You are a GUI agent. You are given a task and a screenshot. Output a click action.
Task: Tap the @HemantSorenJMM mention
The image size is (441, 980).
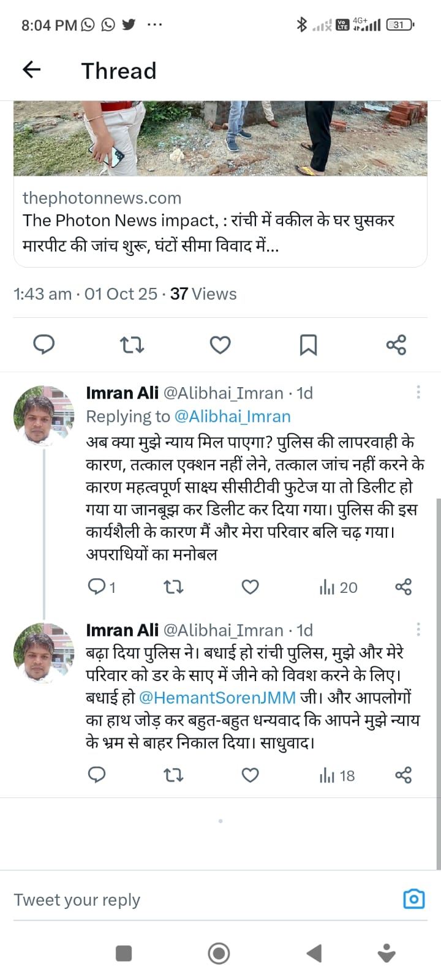(217, 698)
